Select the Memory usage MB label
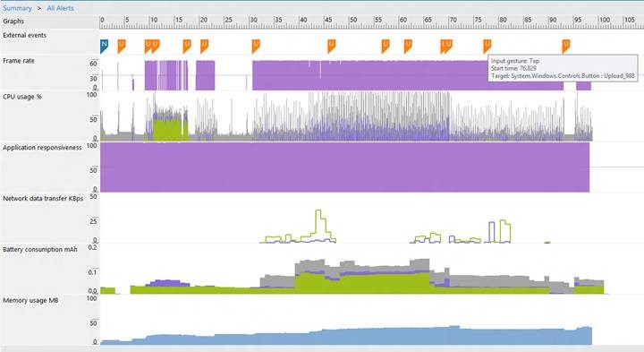This screenshot has height=352, width=644. (30, 301)
